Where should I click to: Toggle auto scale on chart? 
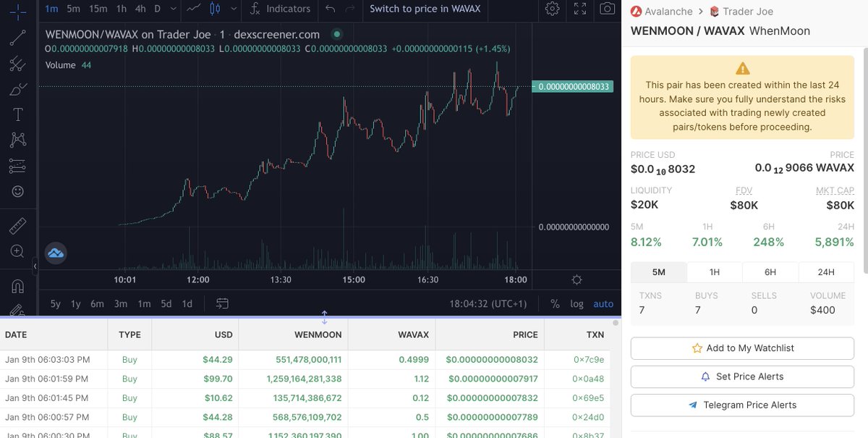[603, 304]
